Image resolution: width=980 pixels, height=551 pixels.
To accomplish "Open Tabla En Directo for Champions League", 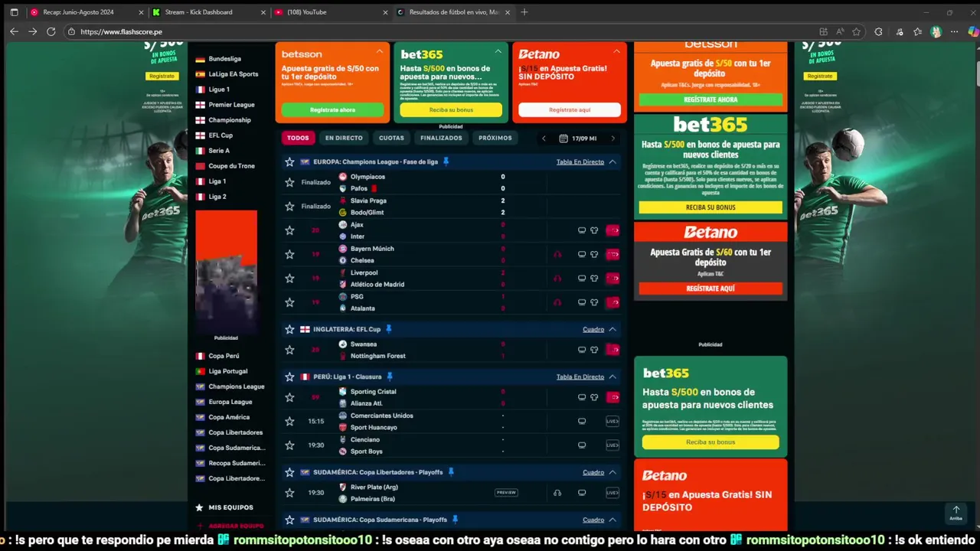I will pyautogui.click(x=580, y=162).
